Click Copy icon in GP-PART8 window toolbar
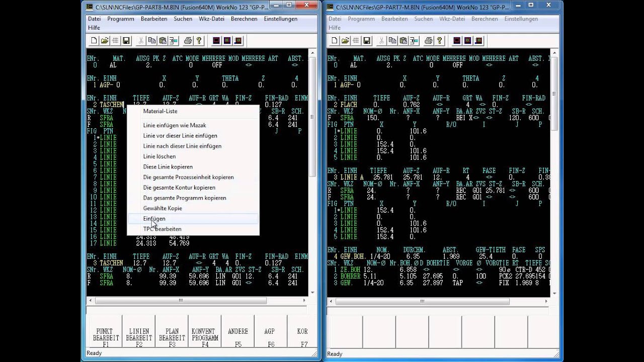Viewport: 644px width, 362px height. pyautogui.click(x=152, y=41)
